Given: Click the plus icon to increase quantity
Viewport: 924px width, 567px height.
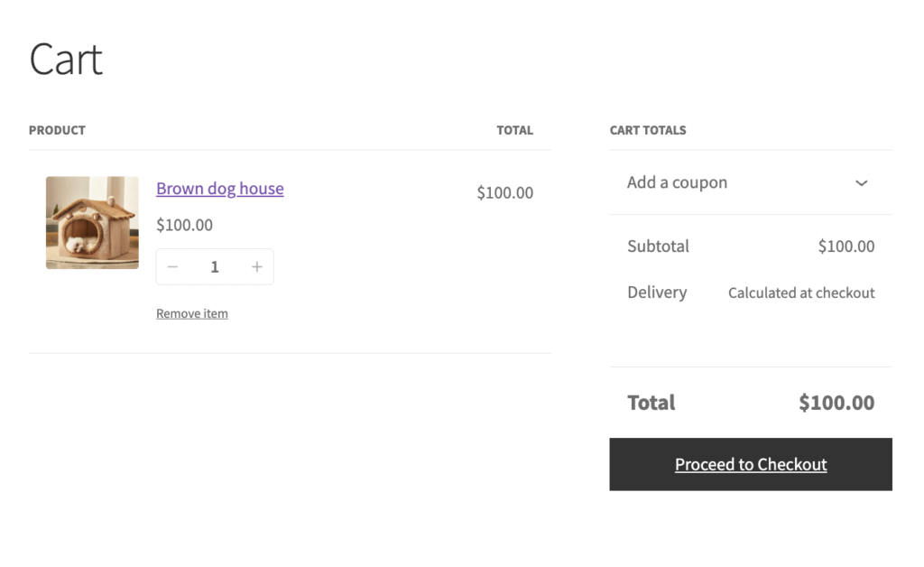Looking at the screenshot, I should pos(257,267).
